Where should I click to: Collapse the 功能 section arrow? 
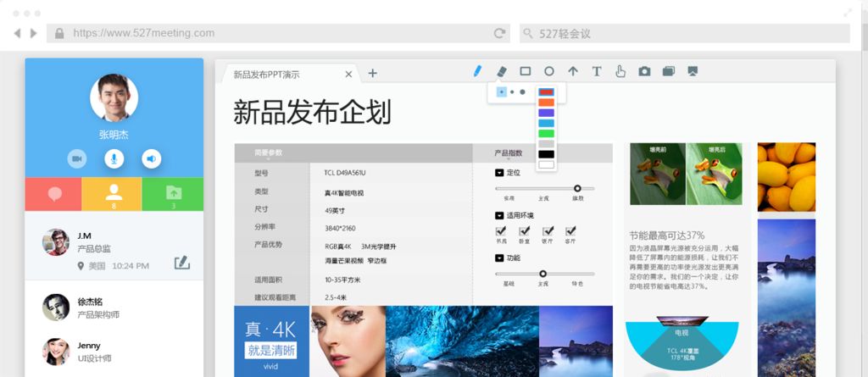click(x=499, y=258)
